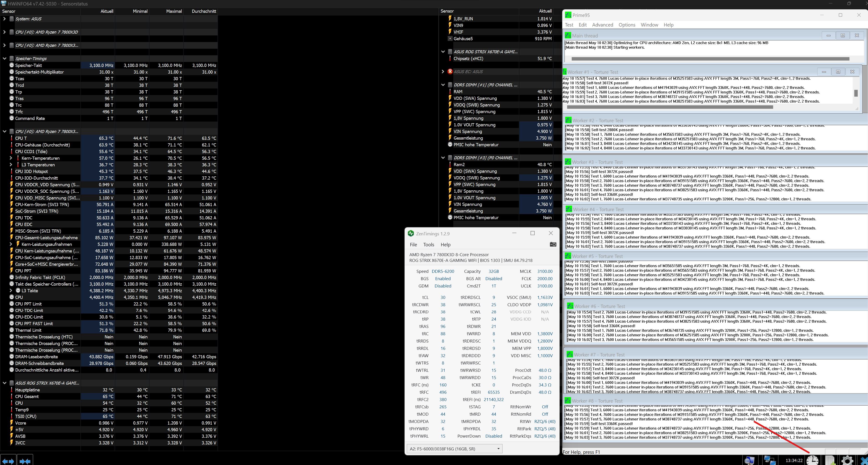Click the clock reset icon in HWiNFO toolbar
868x465 pixels.
tap(812, 460)
